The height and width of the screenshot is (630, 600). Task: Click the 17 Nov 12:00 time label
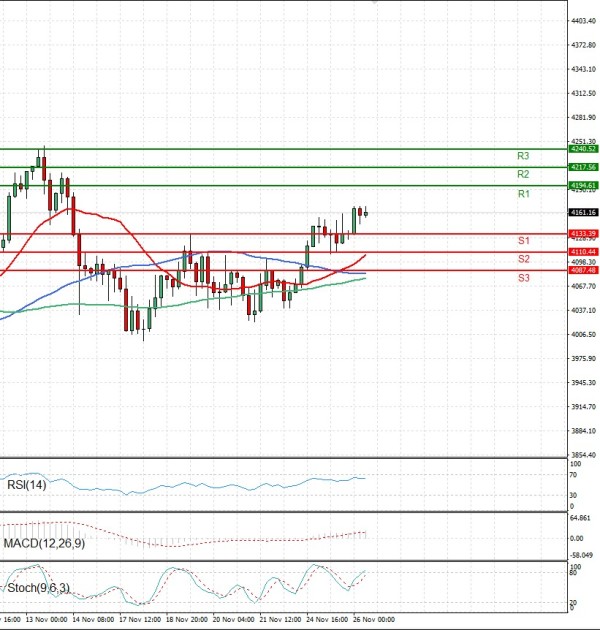tap(140, 619)
